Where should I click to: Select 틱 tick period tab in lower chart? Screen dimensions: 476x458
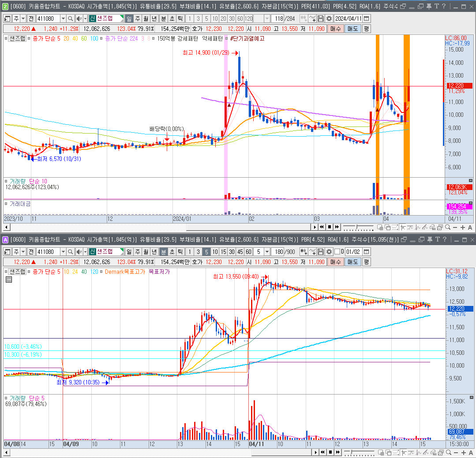pos(180,252)
